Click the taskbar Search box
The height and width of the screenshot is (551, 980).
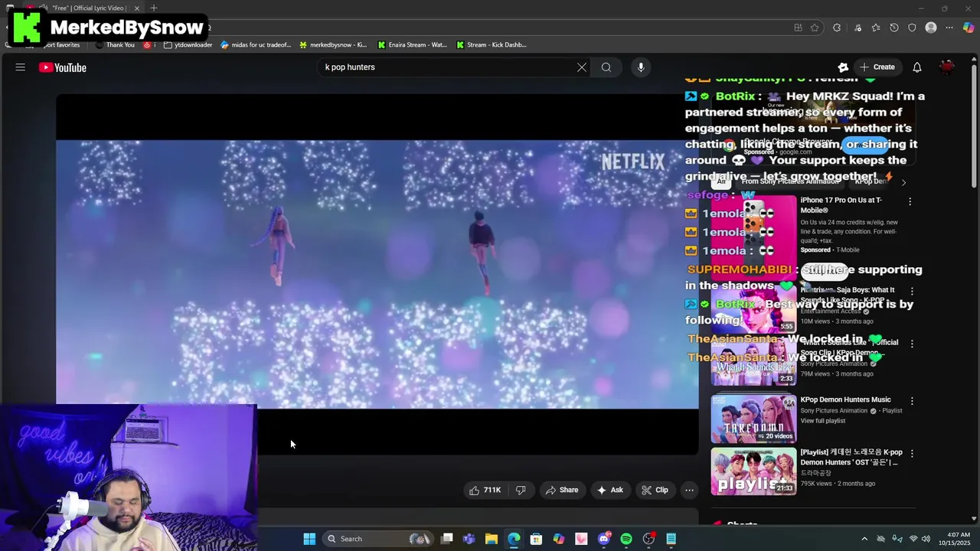tap(379, 539)
